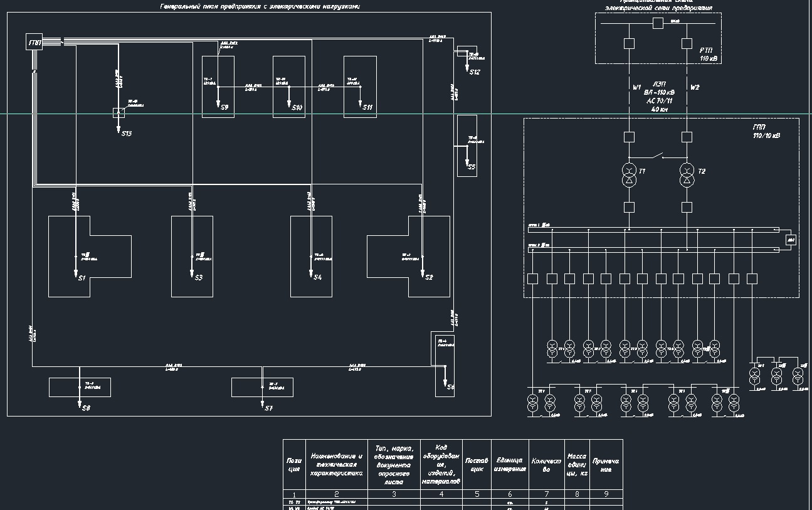Viewport: 812px width, 510px height.
Task: Click the S3 load label
Action: [x=198, y=277]
